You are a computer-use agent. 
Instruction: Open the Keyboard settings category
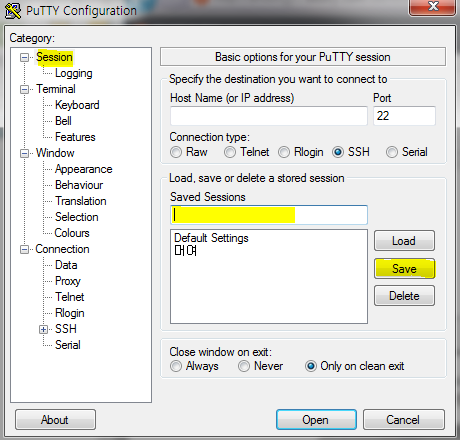77,105
